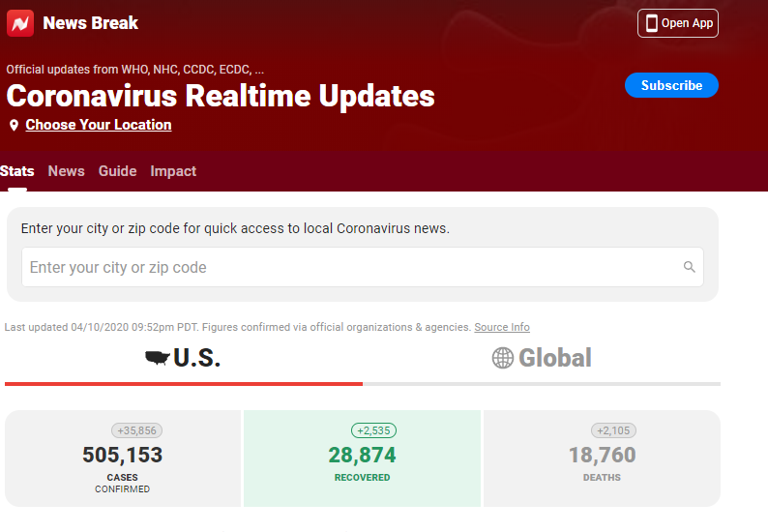Click the News Break brand name
The width and height of the screenshot is (768, 532).
[90, 23]
